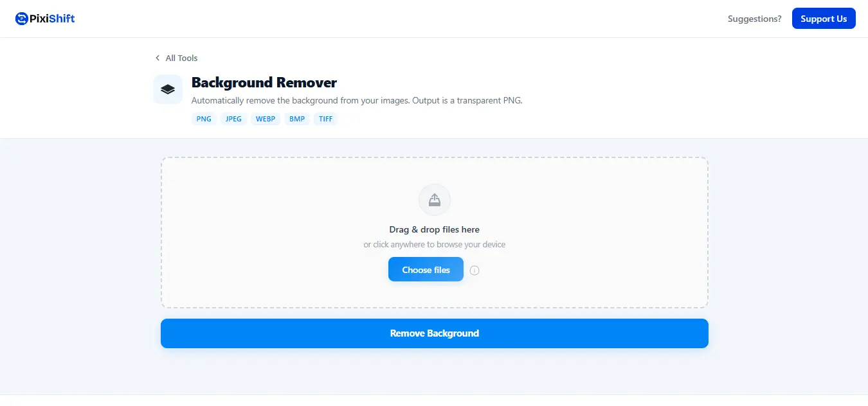Image resolution: width=868 pixels, height=406 pixels.
Task: Click the WEBP format tag
Action: pyautogui.click(x=266, y=119)
